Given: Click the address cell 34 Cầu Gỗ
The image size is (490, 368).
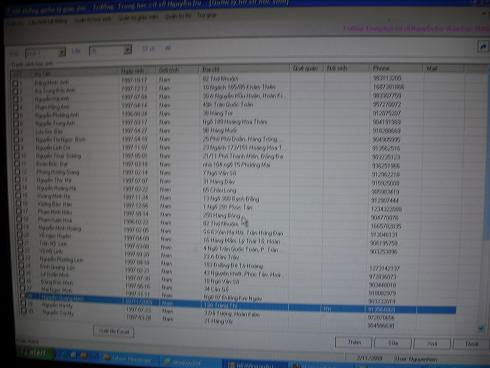Looking at the screenshot, I should click(x=216, y=289).
